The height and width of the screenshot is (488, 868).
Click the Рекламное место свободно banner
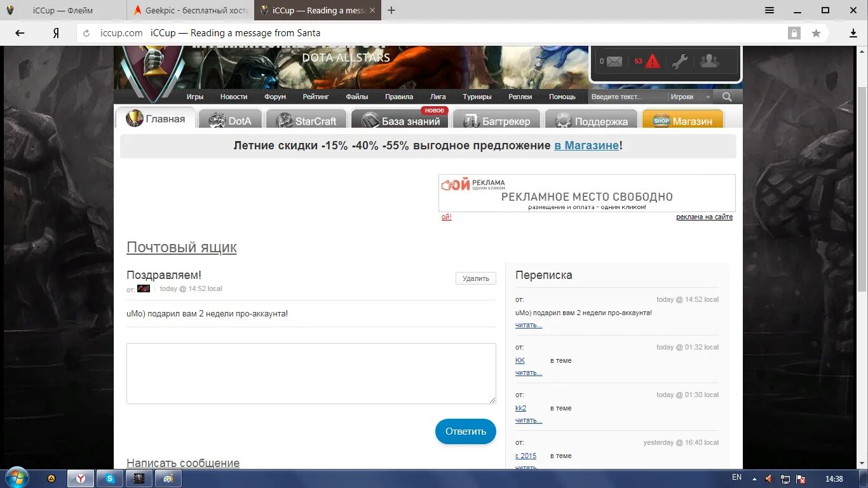click(x=587, y=193)
